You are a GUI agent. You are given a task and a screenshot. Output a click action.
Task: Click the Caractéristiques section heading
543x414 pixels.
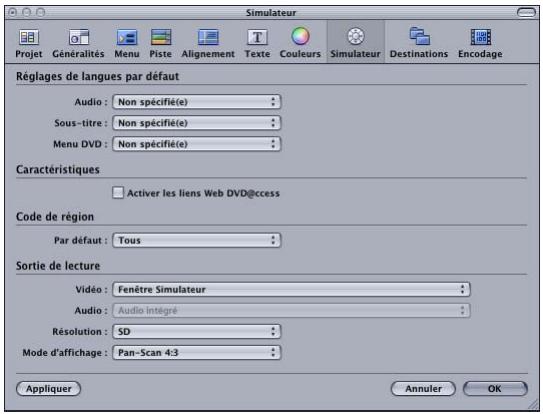click(x=58, y=170)
